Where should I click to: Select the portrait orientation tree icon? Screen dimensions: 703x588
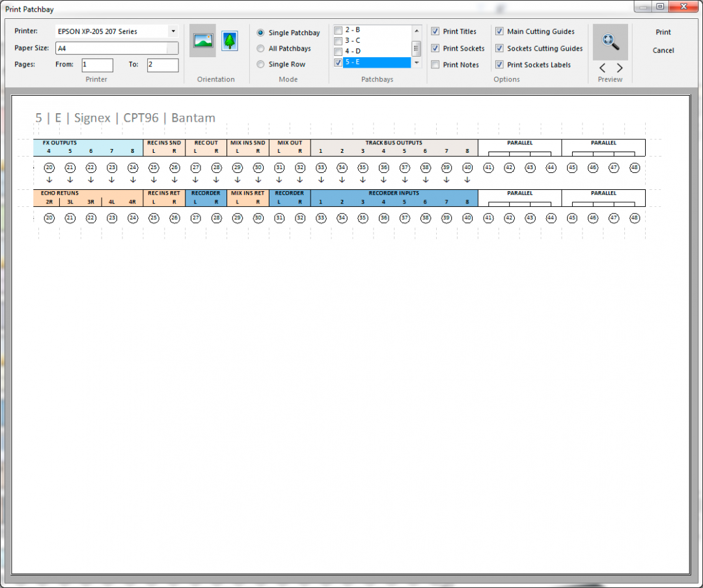coord(229,40)
